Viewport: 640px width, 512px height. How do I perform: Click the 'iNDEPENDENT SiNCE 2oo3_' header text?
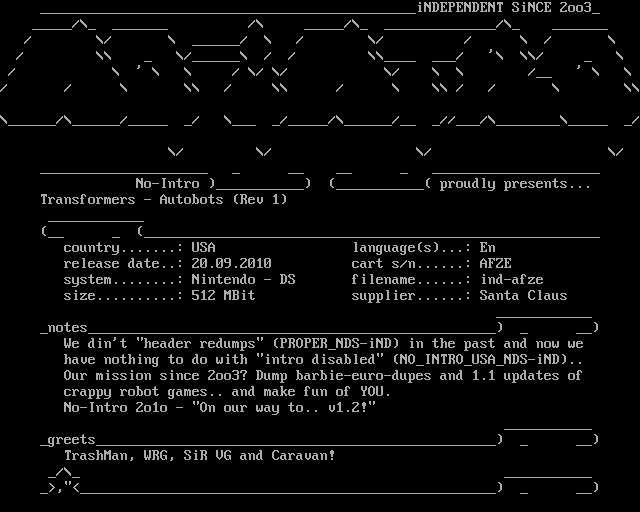coord(508,7)
